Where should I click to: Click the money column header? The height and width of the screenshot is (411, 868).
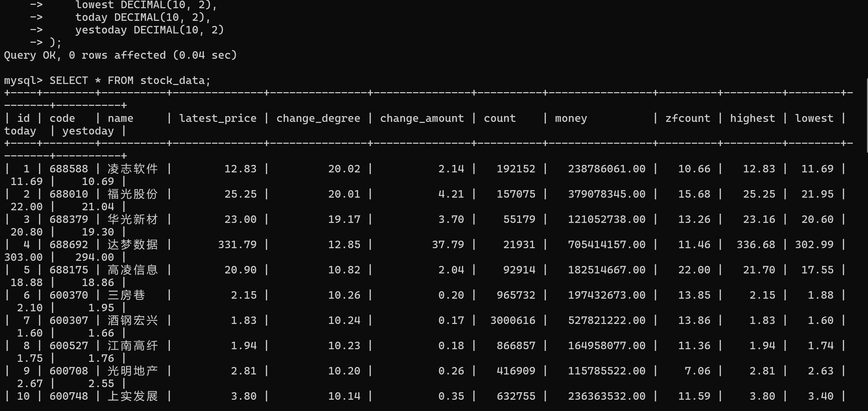click(571, 118)
